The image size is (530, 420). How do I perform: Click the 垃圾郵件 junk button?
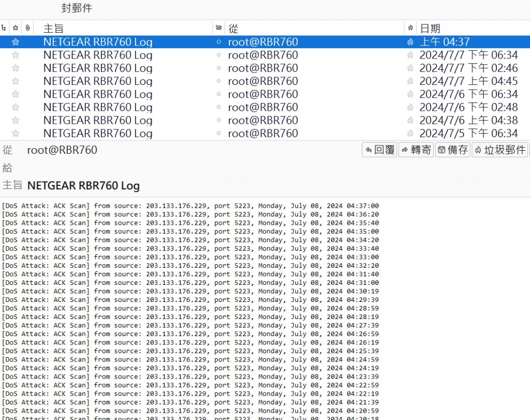tap(500, 150)
